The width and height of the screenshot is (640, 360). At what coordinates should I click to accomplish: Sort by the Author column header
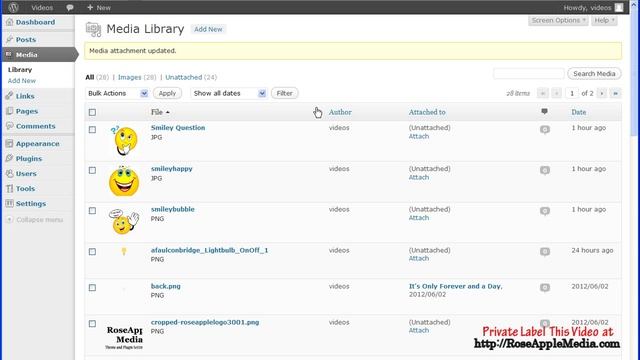[340, 112]
